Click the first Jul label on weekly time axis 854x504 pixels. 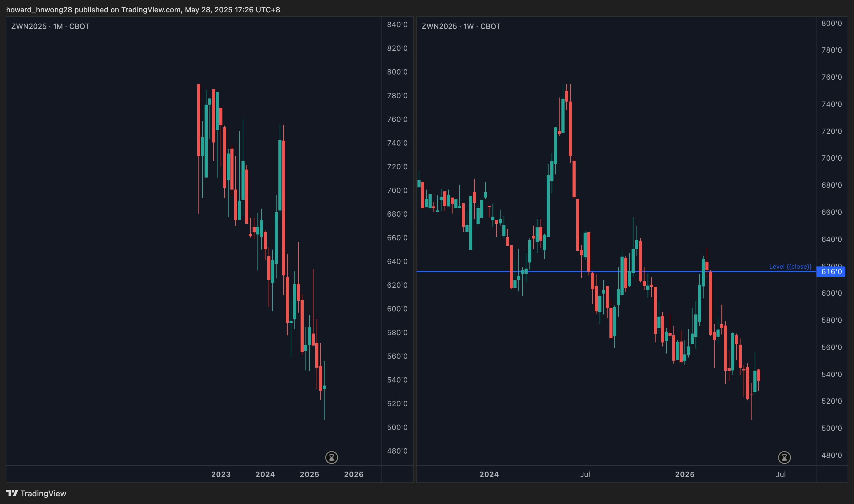[x=585, y=474]
